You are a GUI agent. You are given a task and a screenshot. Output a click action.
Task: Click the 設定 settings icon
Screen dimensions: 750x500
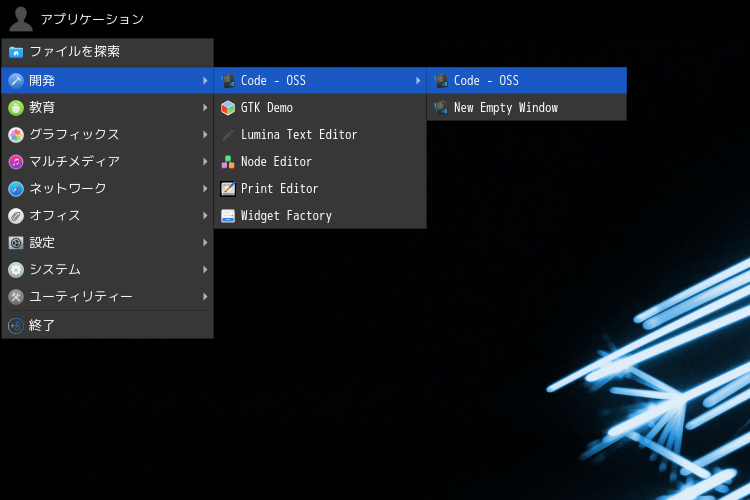pos(16,243)
